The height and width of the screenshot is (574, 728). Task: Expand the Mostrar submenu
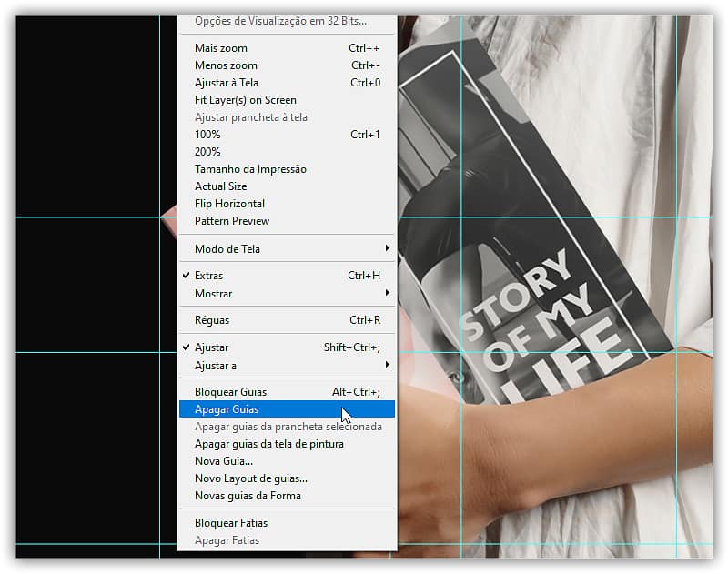coord(287,294)
